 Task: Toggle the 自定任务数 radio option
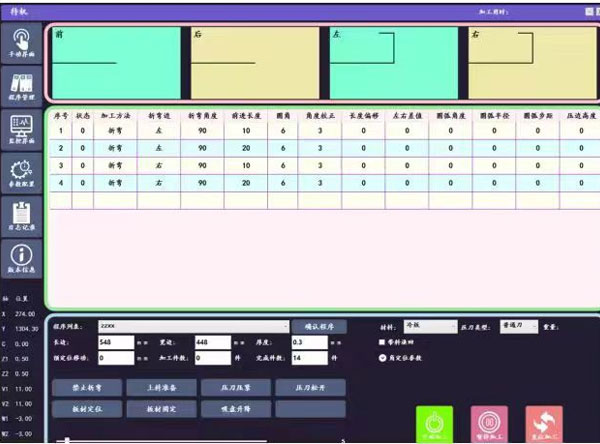click(382, 357)
